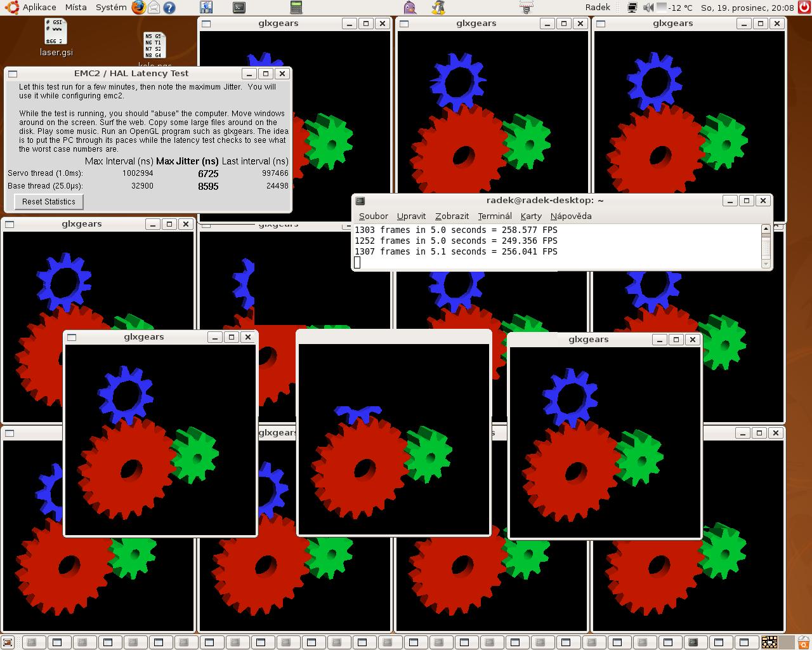
Task: Open the window menu of the terminal title bar
Action: click(x=360, y=201)
